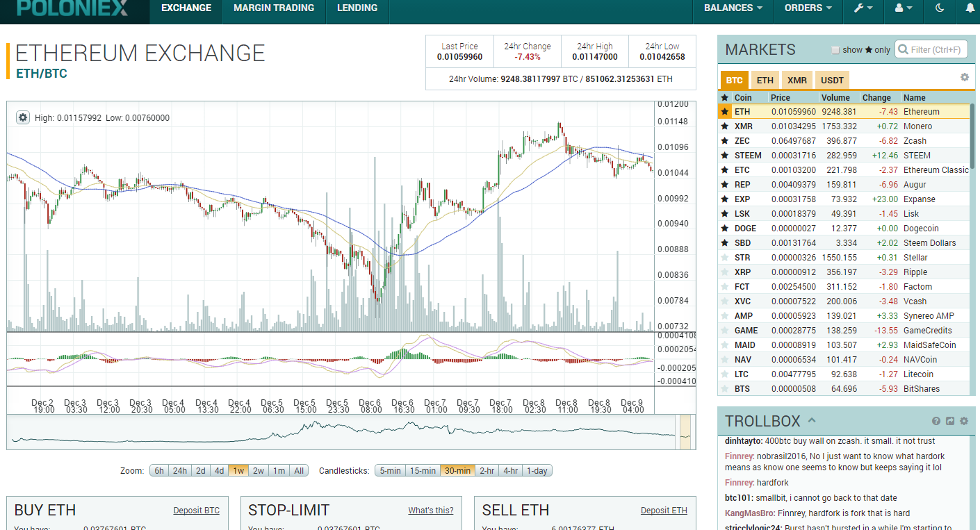Viewport: 980px width, 530px height.
Task: Star the XRP market row
Action: (x=725, y=272)
